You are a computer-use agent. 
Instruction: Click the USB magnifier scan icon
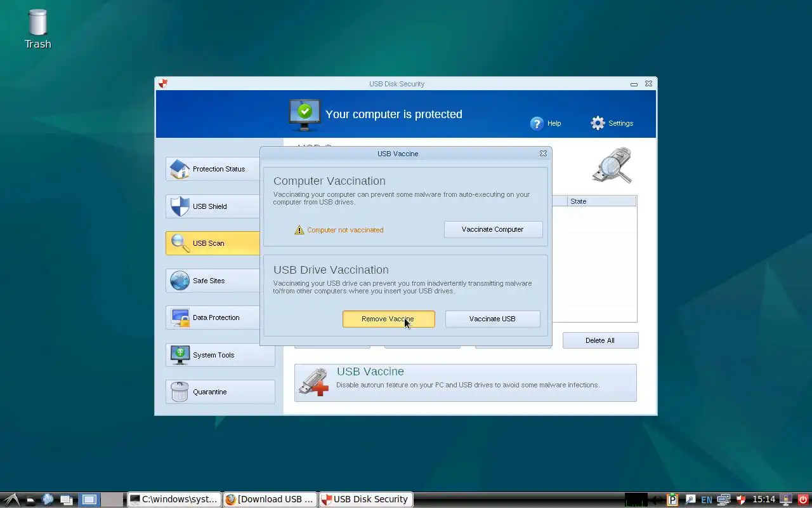(612, 165)
